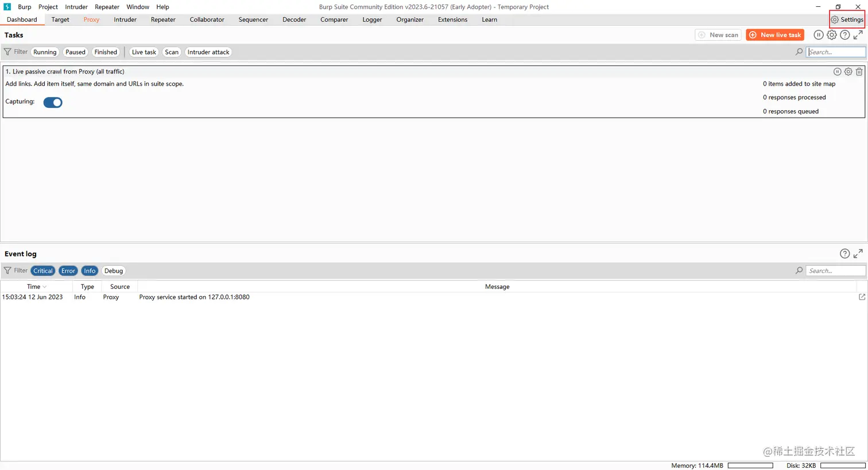The image size is (868, 470).
Task: Focus the Tasks search field
Action: point(836,52)
